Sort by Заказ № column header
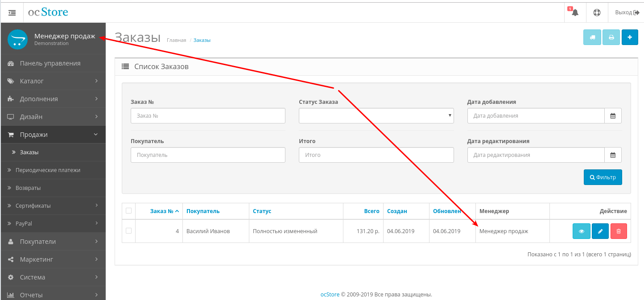The height and width of the screenshot is (300, 644). (165, 211)
